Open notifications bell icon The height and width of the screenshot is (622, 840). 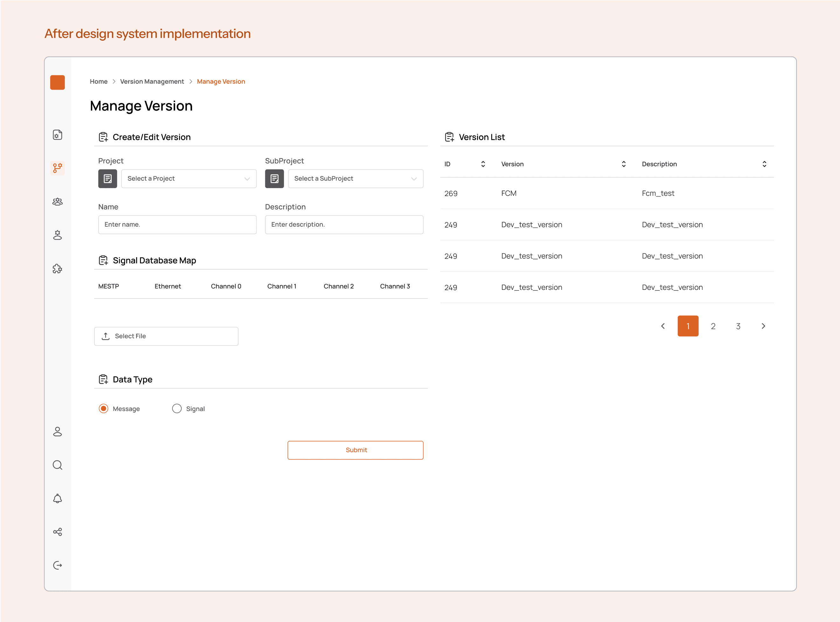coord(57,498)
